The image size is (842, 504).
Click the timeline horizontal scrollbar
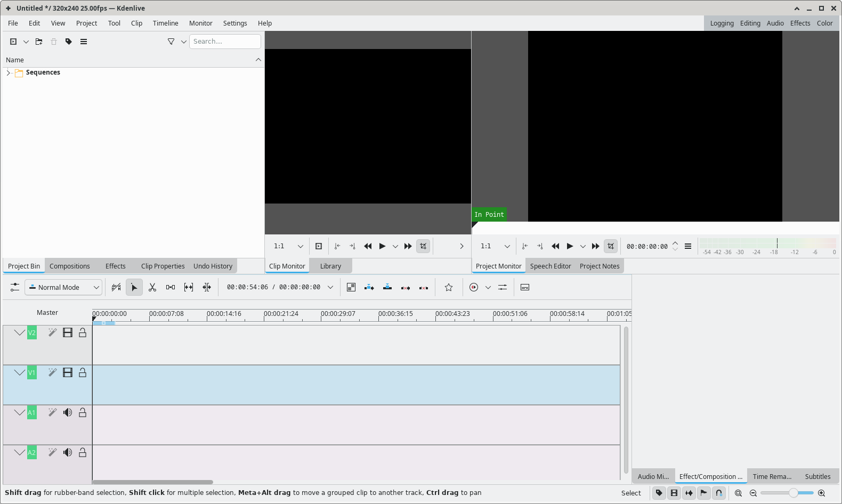click(x=152, y=482)
